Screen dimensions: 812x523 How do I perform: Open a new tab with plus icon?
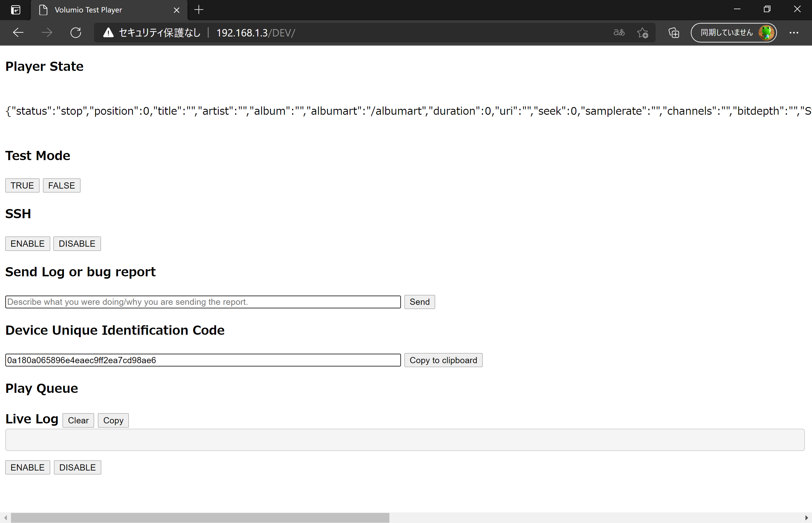[x=199, y=10]
